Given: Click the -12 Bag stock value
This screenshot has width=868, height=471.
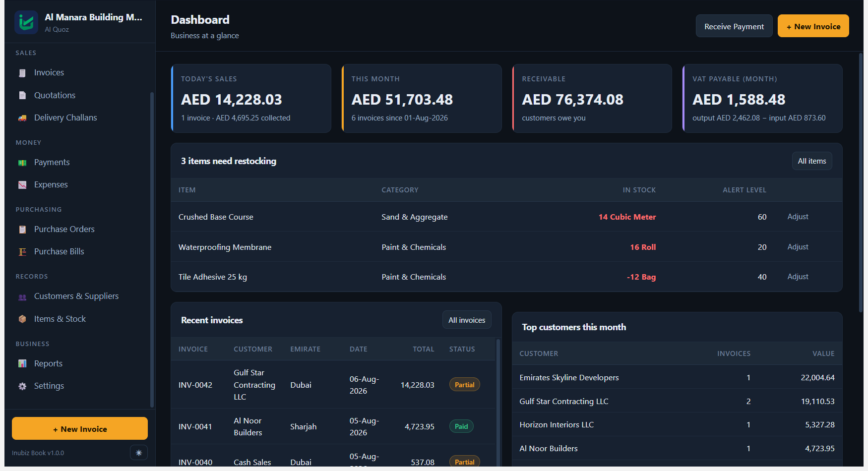Looking at the screenshot, I should pos(641,277).
